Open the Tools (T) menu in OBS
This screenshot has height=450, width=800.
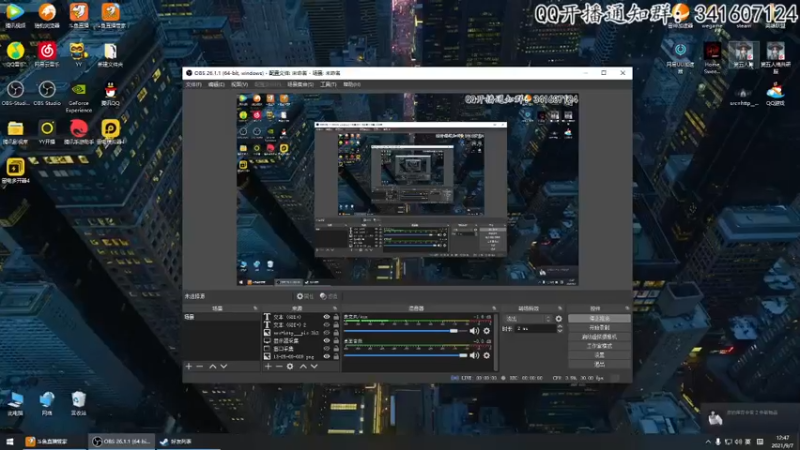click(328, 84)
